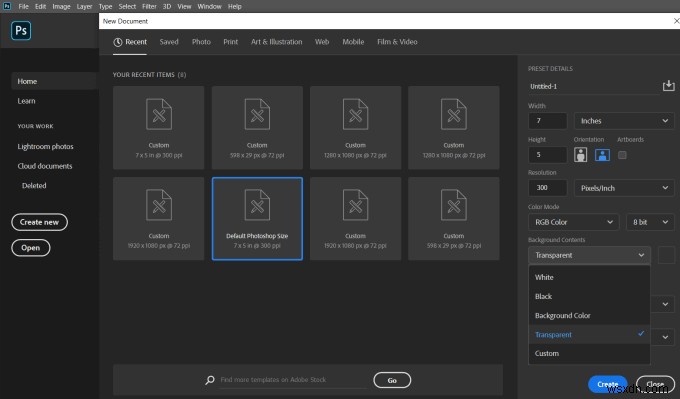The image size is (680, 399).
Task: Click the Width input field
Action: pos(548,121)
